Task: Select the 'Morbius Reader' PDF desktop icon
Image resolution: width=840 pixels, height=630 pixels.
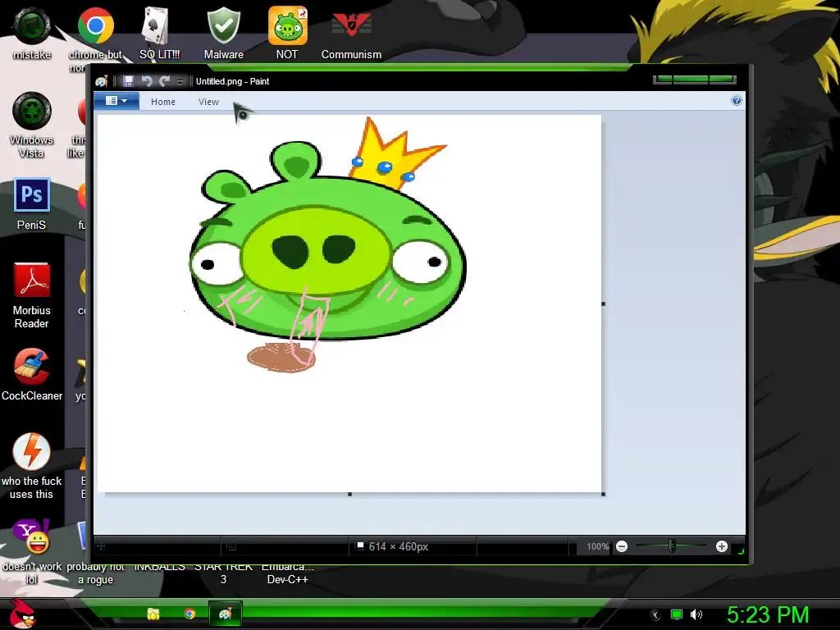Action: pyautogui.click(x=32, y=295)
